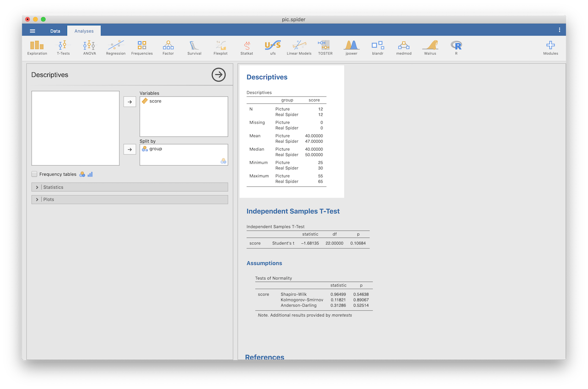Click arrow button to move into Variables
The height and width of the screenshot is (389, 588).
[130, 102]
